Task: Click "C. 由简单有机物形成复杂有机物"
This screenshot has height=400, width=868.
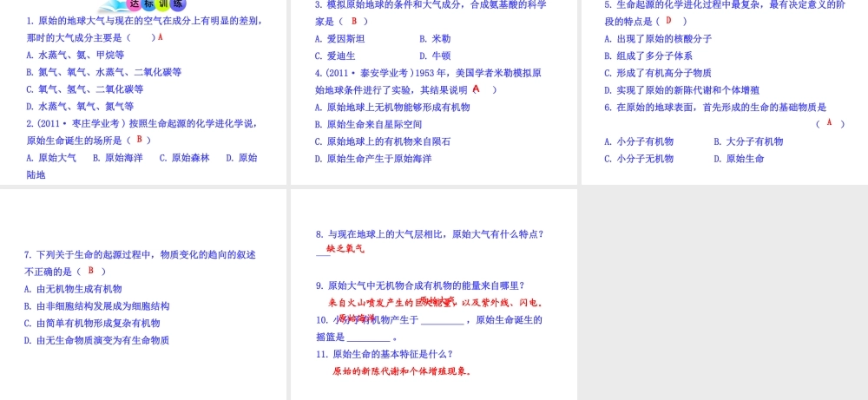Action: [x=92, y=323]
